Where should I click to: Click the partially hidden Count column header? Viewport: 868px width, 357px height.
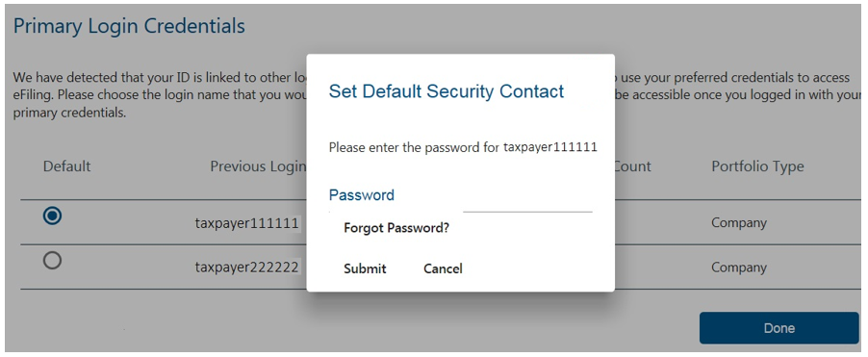[633, 166]
